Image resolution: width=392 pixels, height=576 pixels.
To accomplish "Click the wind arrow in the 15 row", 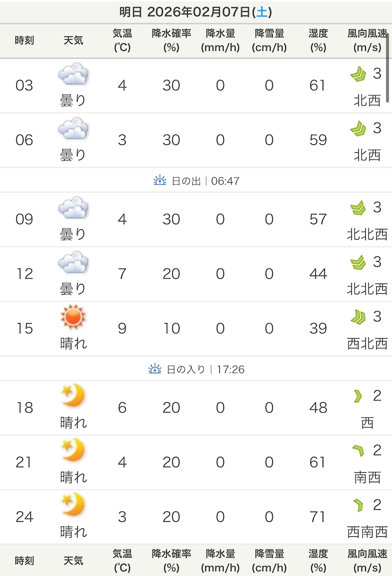I will (x=358, y=317).
